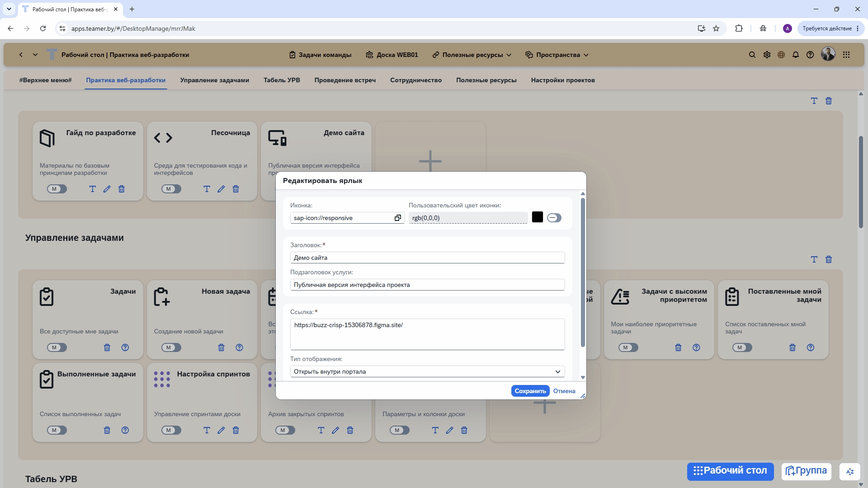Rename Настройка спринтов tile with T icon
The image size is (868, 488).
tap(207, 430)
